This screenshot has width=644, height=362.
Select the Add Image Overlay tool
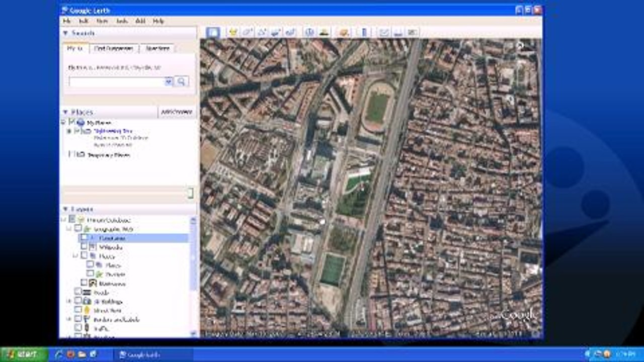tap(276, 32)
